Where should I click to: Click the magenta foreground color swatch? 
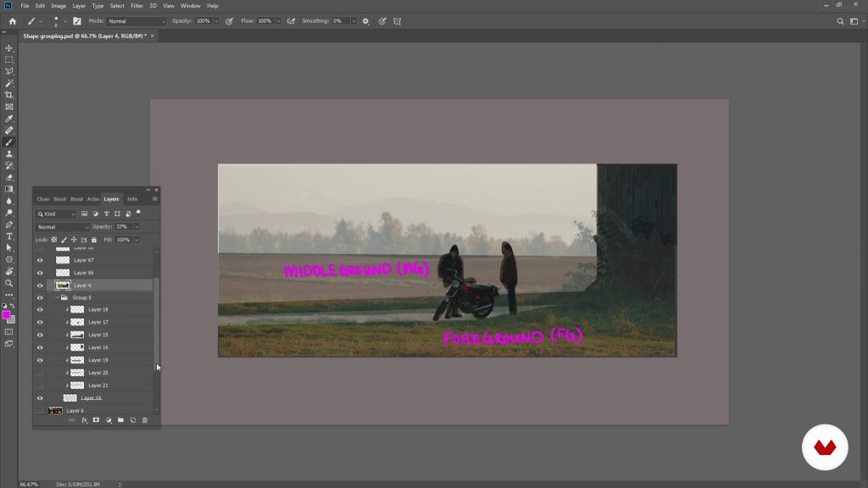(x=6, y=315)
